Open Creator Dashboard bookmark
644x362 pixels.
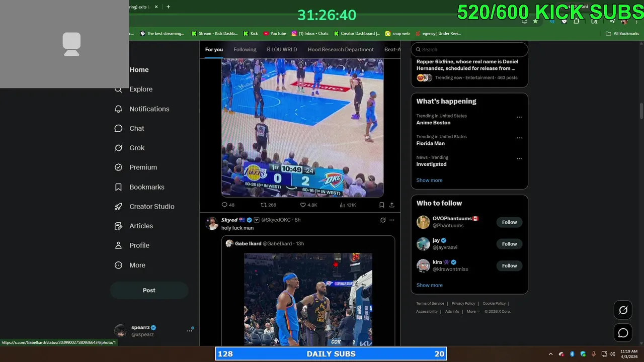click(357, 34)
